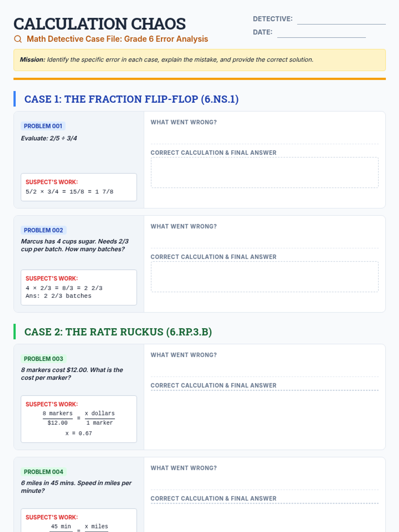Click Problem 002 correct calculation answer box
This screenshot has height=532, width=399.
tap(265, 277)
